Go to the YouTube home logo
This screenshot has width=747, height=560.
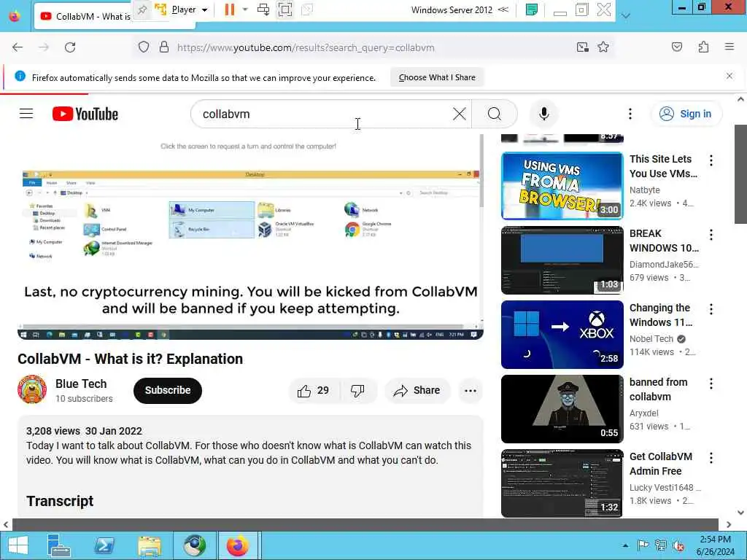pyautogui.click(x=85, y=114)
